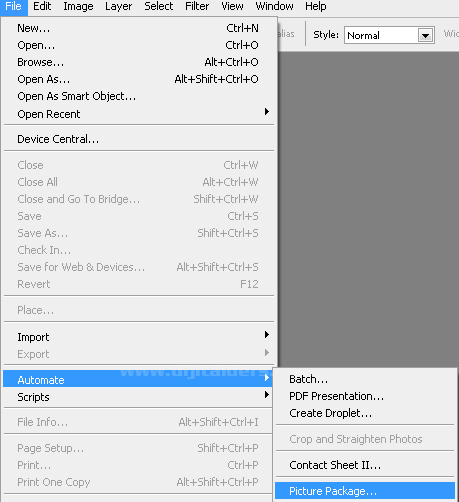Open the Layer menu
Image resolution: width=459 pixels, height=502 pixels.
[119, 7]
